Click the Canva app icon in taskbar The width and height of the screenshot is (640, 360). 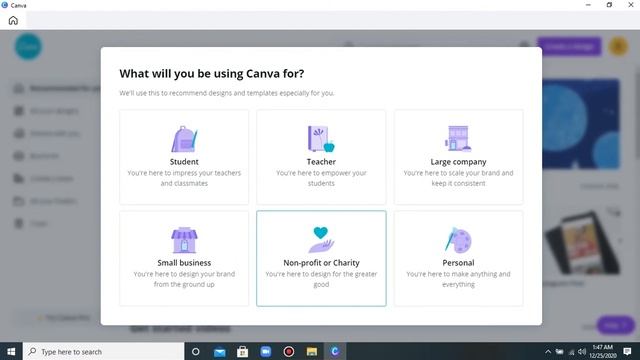click(x=335, y=351)
